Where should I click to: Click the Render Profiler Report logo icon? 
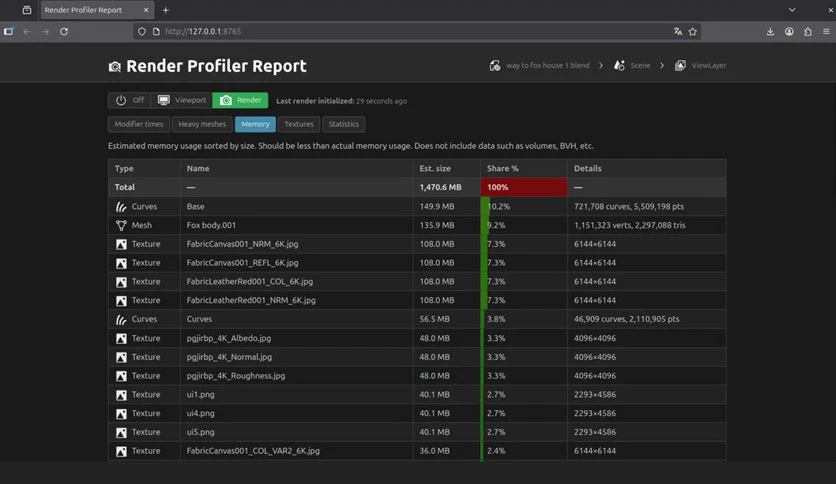pyautogui.click(x=115, y=67)
